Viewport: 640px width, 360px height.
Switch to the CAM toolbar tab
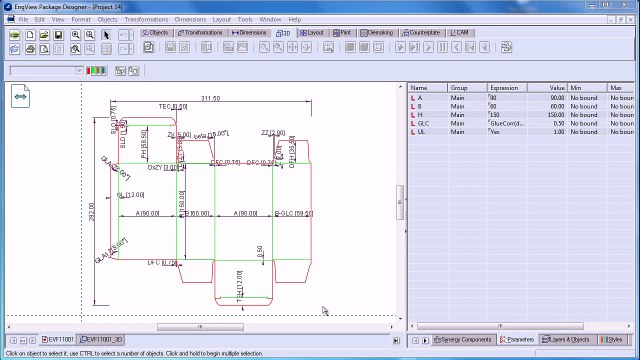460,33
